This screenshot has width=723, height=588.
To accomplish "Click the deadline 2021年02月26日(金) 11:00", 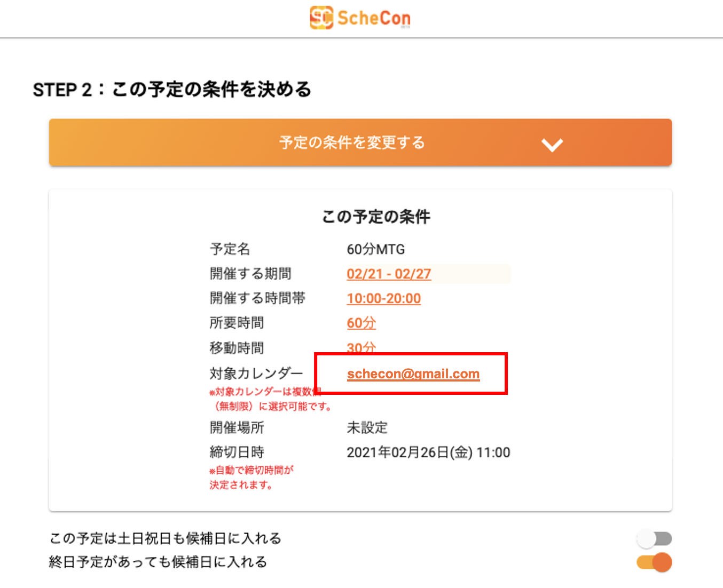I will pos(428,452).
